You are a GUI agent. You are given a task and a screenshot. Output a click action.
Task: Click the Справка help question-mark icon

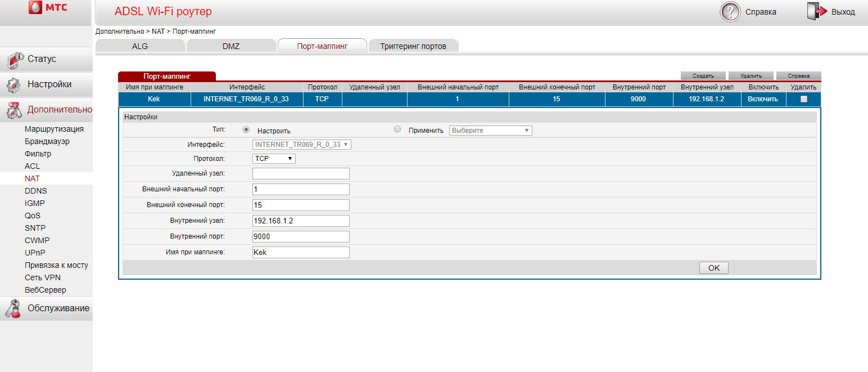(x=730, y=12)
